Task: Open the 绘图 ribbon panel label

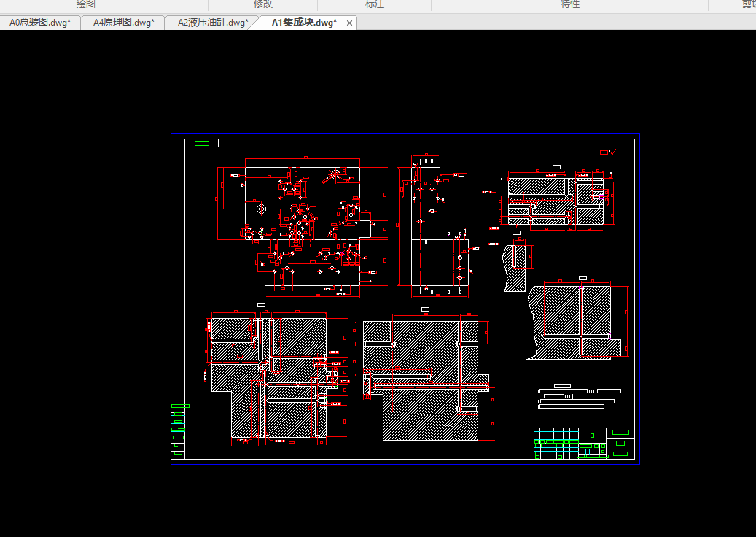Action: (86, 4)
